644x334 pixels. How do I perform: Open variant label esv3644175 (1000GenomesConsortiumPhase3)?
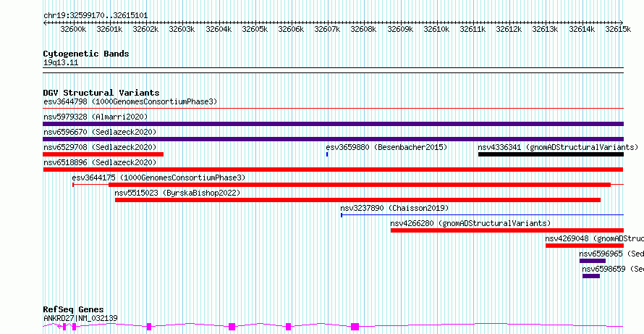click(x=158, y=178)
